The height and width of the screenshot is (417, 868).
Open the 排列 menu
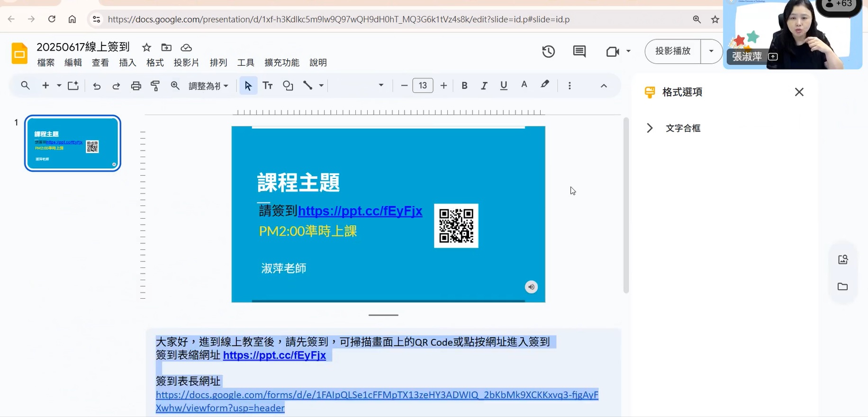[218, 62]
